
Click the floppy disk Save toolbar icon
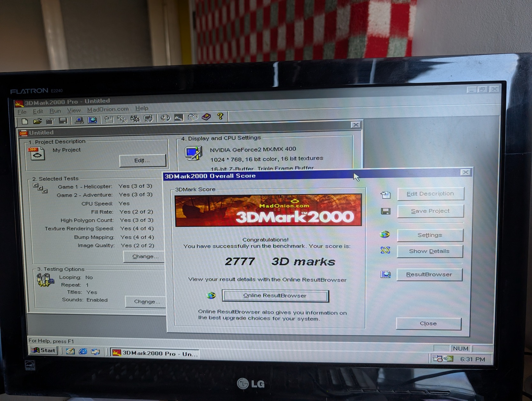(x=63, y=120)
